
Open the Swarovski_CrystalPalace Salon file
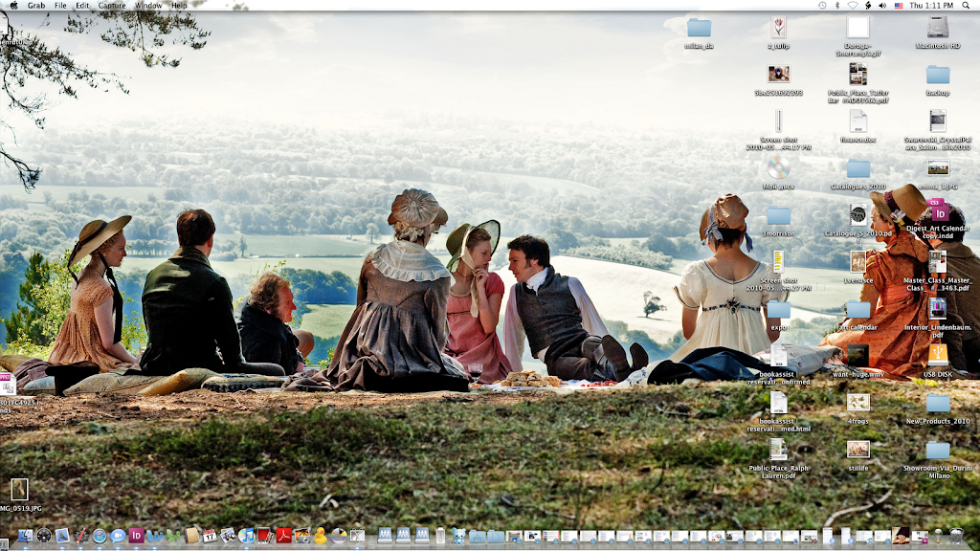(x=938, y=121)
